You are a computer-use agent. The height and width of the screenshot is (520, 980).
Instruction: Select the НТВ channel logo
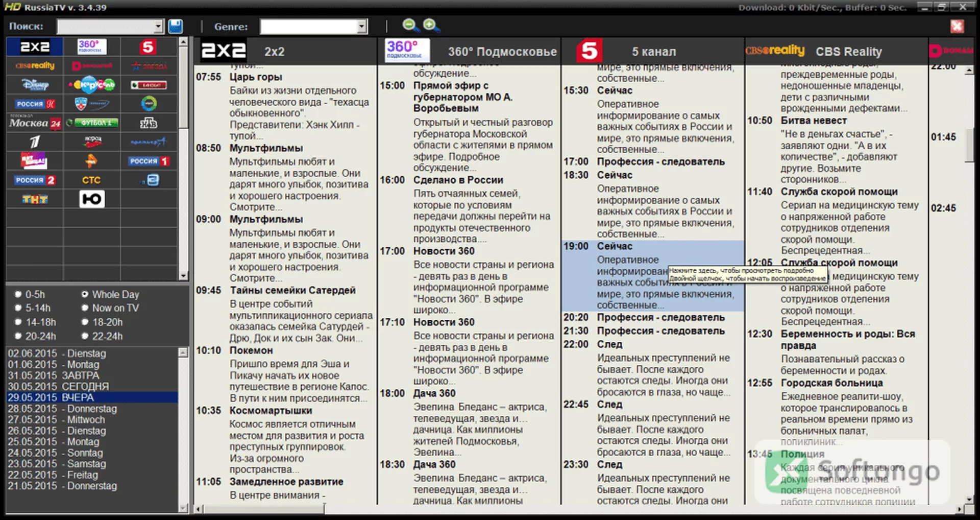point(149,123)
